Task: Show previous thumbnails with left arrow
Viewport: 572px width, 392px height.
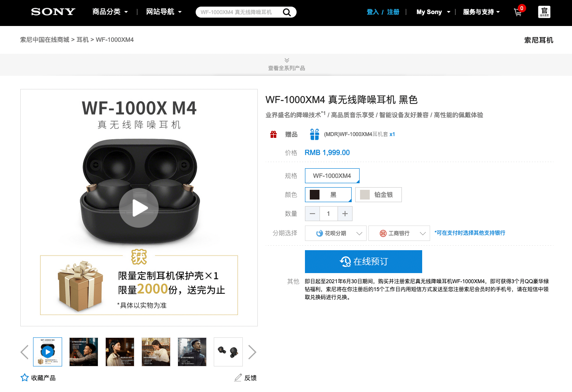Action: click(25, 352)
